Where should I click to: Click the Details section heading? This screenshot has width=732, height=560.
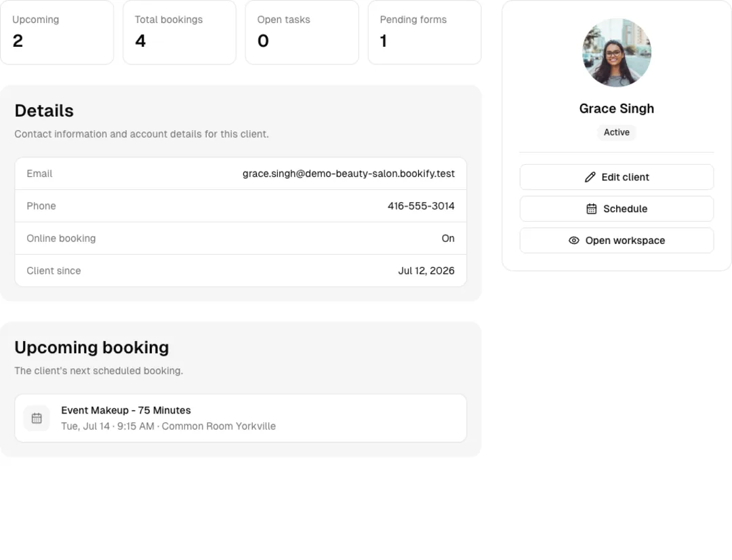pyautogui.click(x=44, y=111)
